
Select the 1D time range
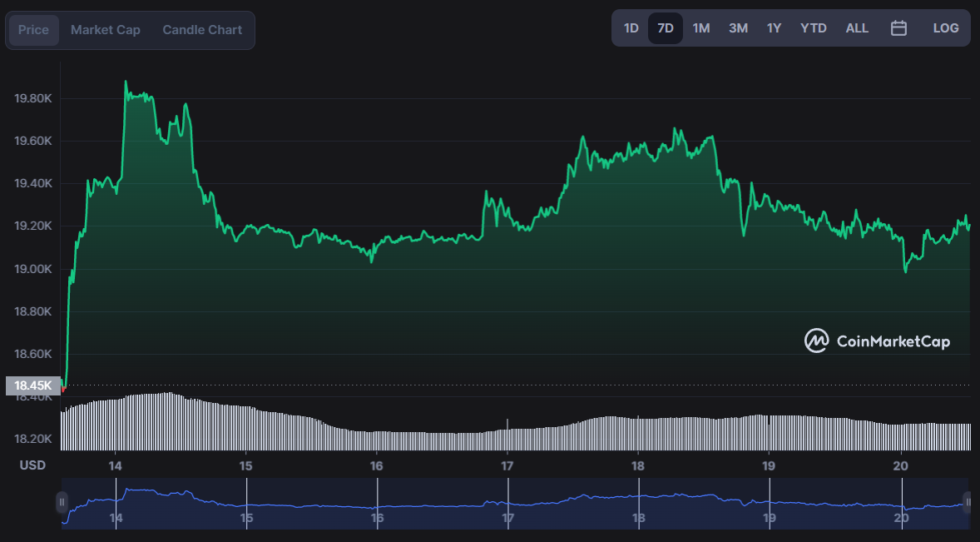[x=631, y=28]
